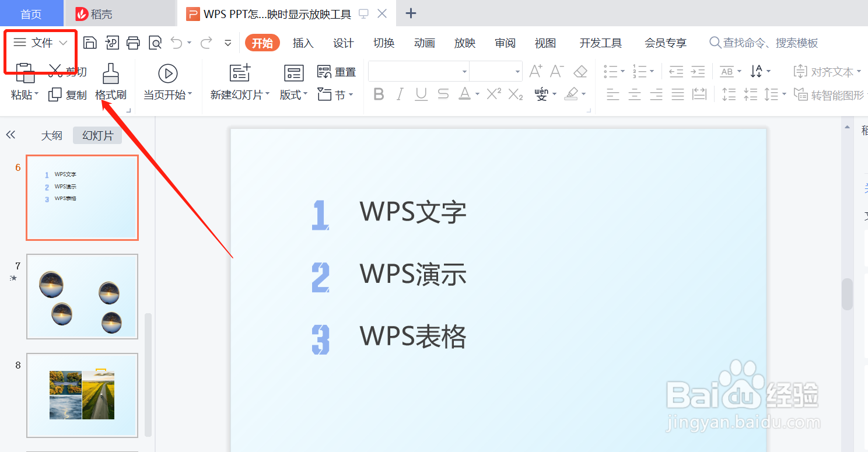Click Align Right paragraph icon
Screen dimensions: 868x452
[x=656, y=94]
